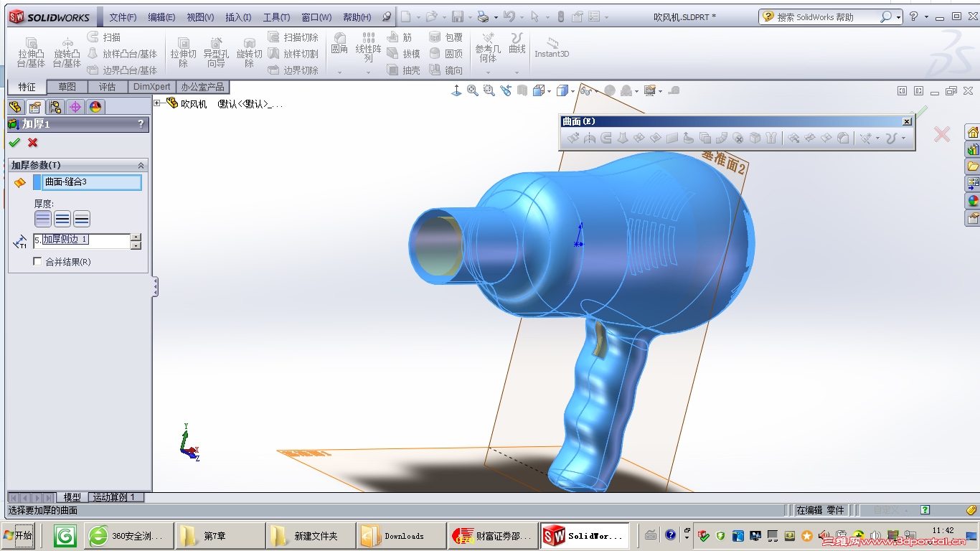Select the 圆顶 dome tool

click(x=446, y=54)
